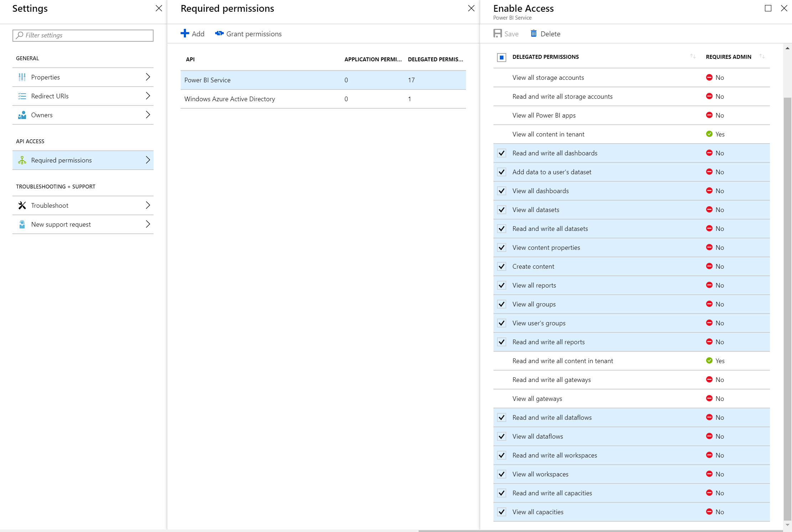Click inside the Filter settings field
This screenshot has height=532, width=792.
[83, 35]
